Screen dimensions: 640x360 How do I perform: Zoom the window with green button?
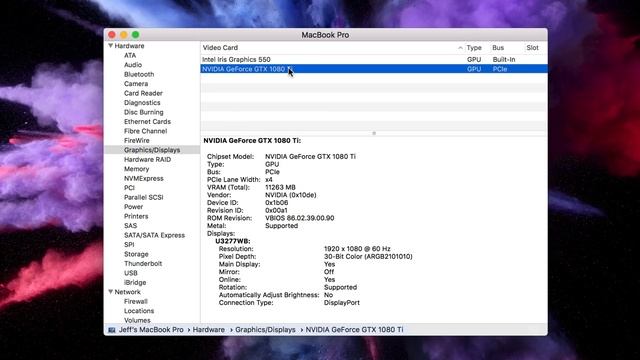point(136,35)
